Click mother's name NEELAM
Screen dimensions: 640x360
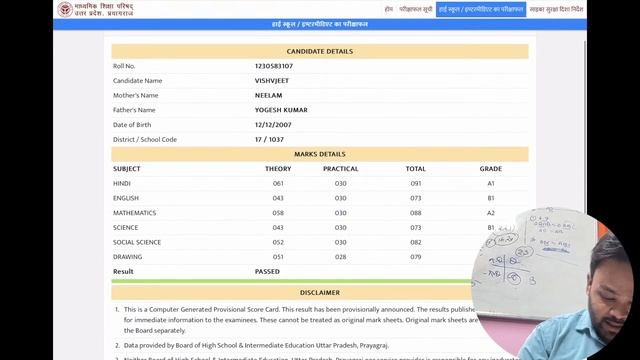click(268, 96)
